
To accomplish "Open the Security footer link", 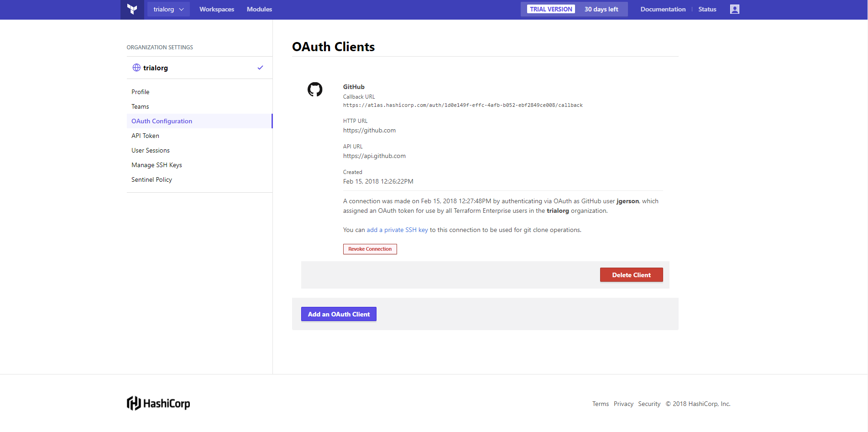I will (x=649, y=404).
